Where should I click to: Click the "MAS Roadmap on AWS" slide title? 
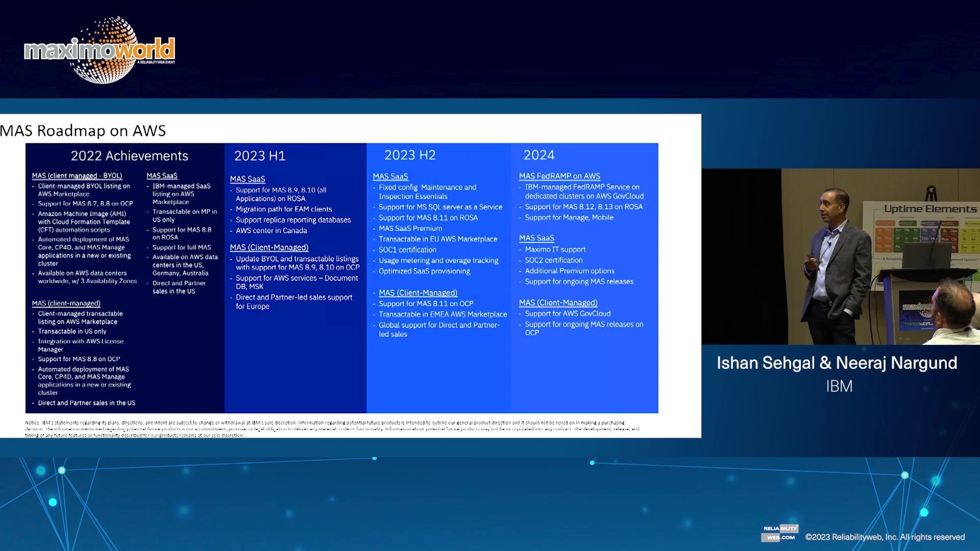pyautogui.click(x=83, y=131)
